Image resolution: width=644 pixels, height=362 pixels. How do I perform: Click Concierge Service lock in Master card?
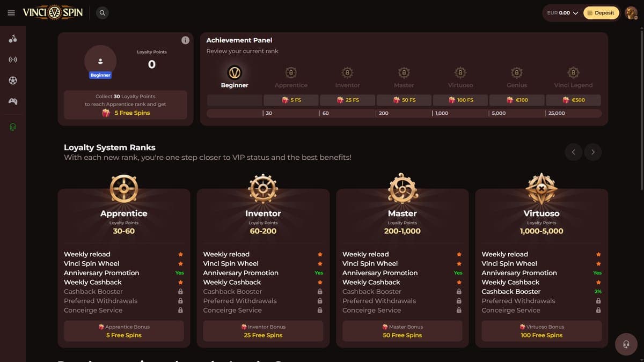pos(459,311)
